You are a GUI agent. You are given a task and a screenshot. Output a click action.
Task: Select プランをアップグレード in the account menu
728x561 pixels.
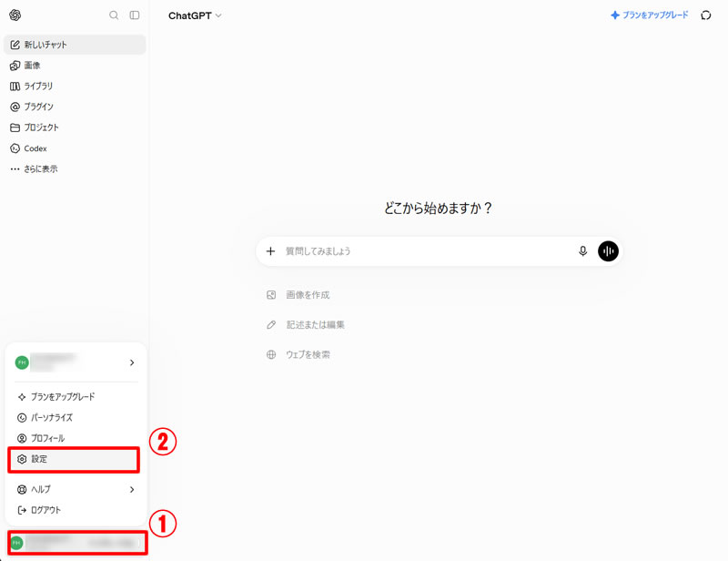click(x=75, y=397)
